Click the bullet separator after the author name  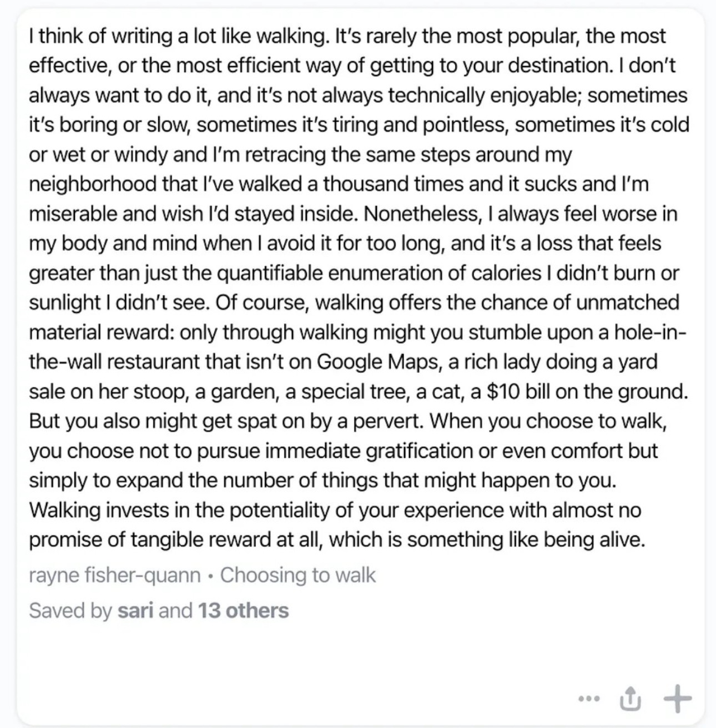pos(210,576)
